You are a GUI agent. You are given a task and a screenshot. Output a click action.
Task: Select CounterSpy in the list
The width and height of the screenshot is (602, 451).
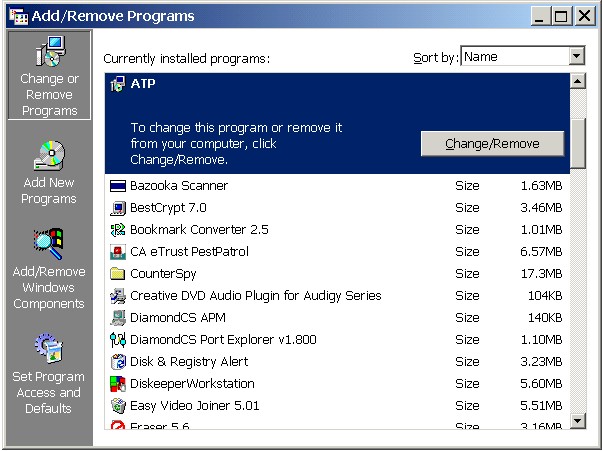click(337, 274)
